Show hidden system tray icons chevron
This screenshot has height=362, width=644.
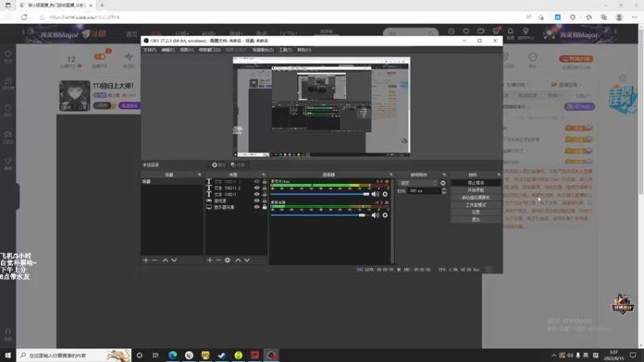pos(554,356)
